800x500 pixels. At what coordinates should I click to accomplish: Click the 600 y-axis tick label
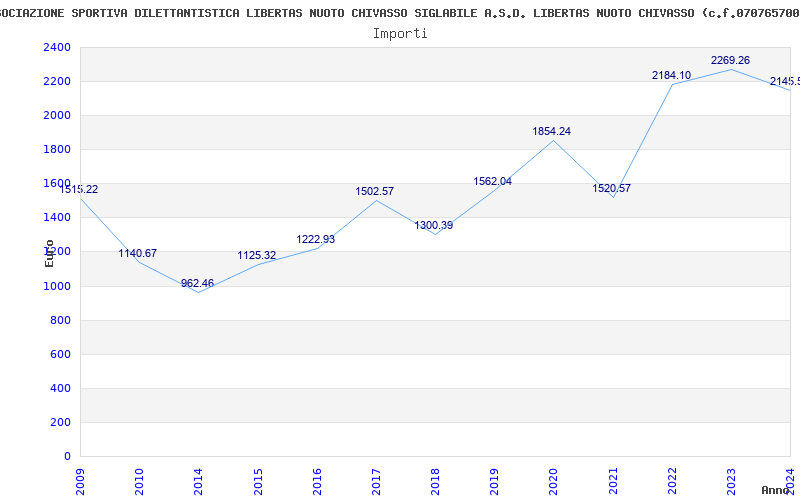61,354
